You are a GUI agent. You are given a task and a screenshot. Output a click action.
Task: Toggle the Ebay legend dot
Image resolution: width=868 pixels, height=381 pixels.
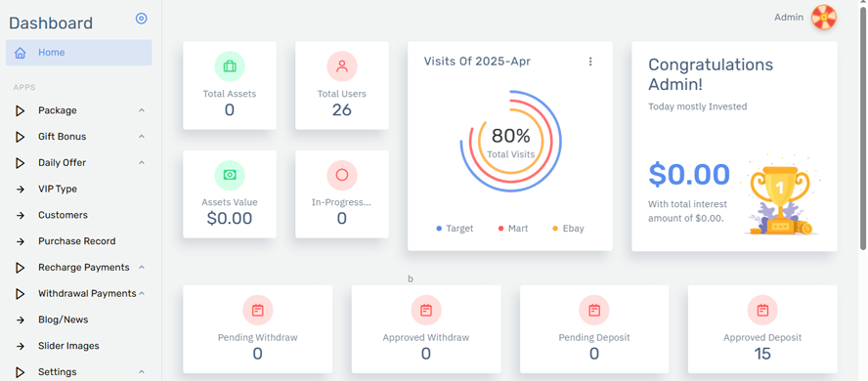click(x=555, y=229)
